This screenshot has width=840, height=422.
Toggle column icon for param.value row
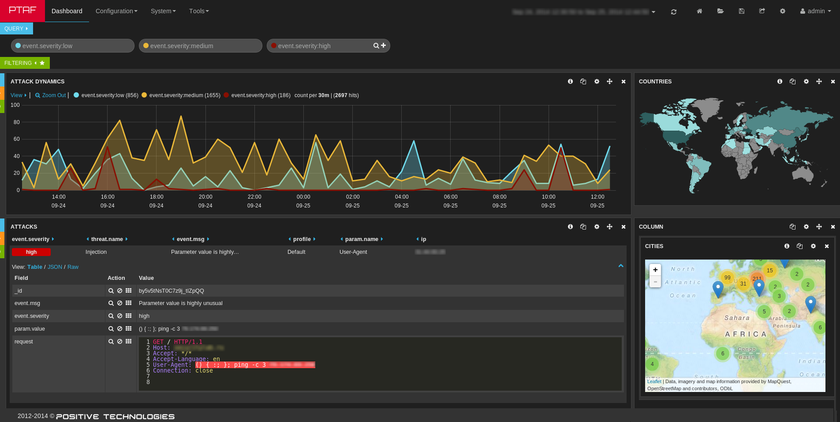pyautogui.click(x=128, y=328)
